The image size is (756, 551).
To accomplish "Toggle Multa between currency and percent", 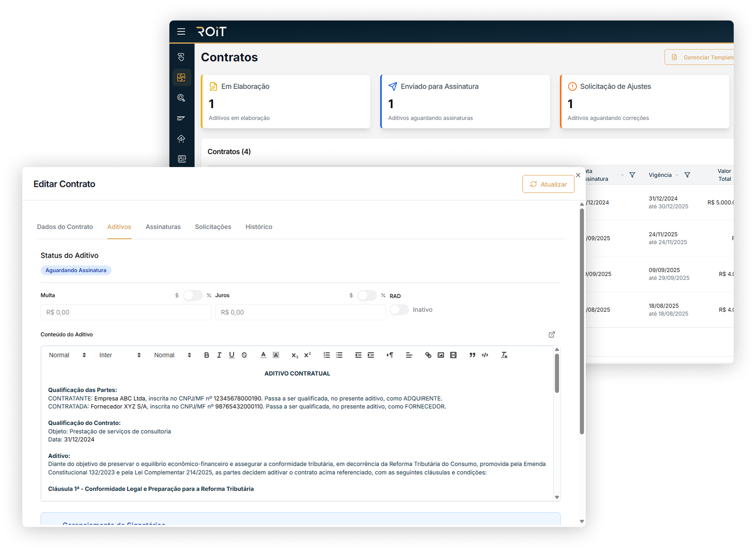I will click(x=193, y=296).
